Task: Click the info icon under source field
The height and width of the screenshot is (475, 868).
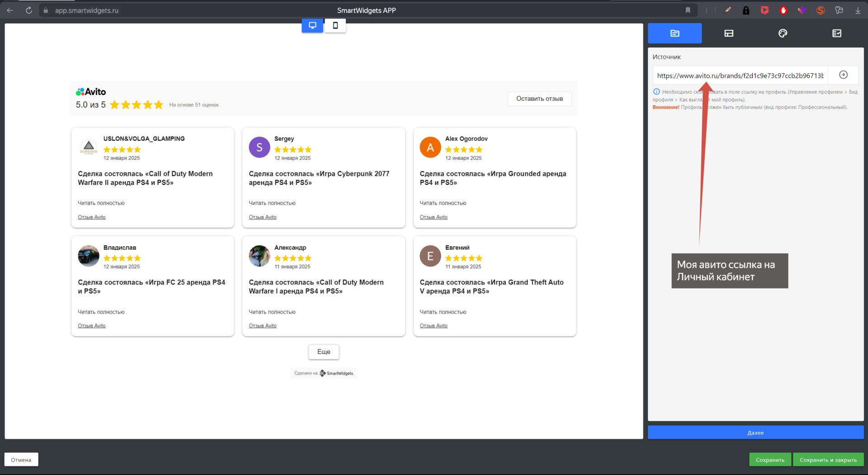Action: pyautogui.click(x=656, y=92)
